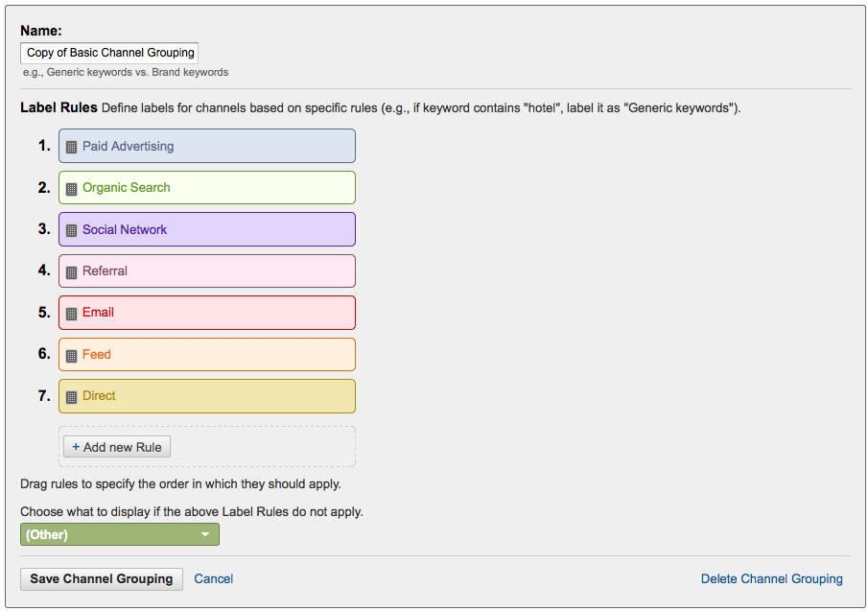Click the grip icon on Feed rule
868x611 pixels.
point(71,356)
